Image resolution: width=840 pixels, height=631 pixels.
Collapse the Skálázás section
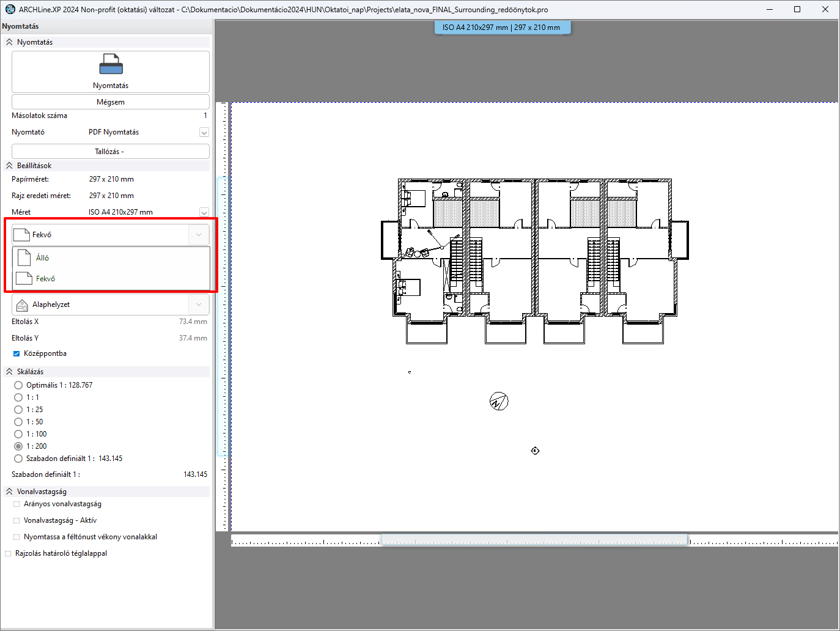click(9, 372)
